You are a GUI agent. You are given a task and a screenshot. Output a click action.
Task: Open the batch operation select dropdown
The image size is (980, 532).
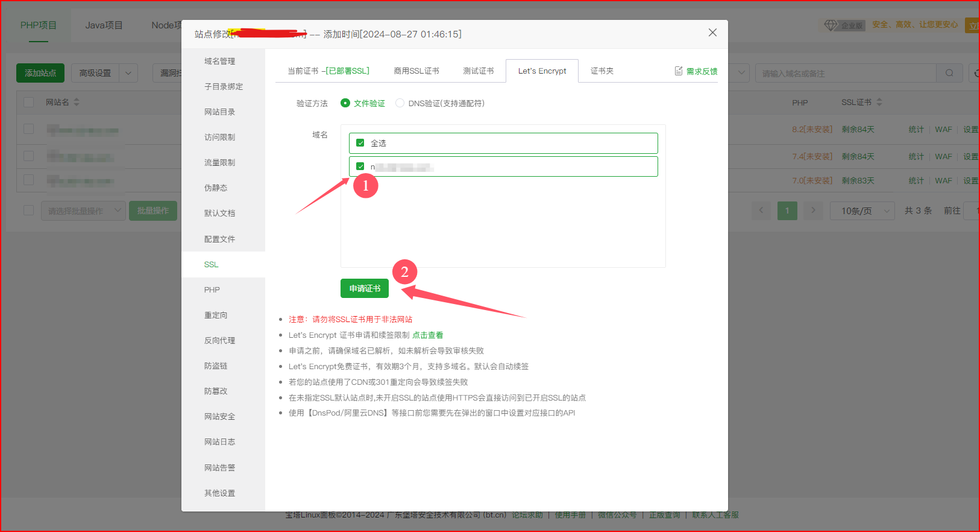(83, 211)
